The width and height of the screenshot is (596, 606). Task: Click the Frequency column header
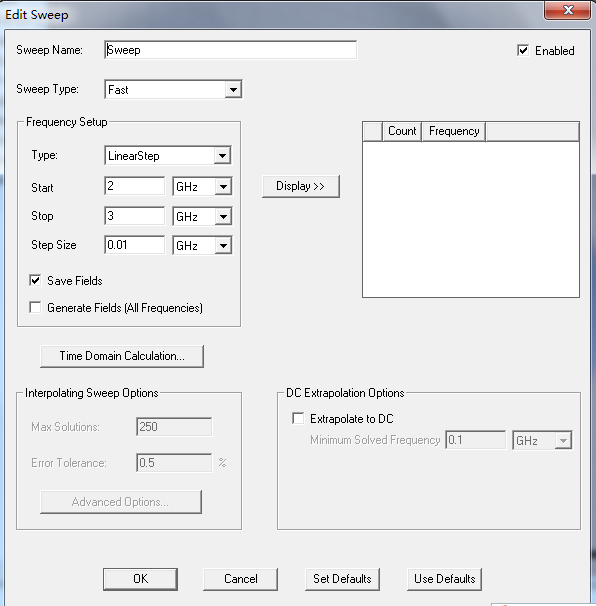coord(454,131)
